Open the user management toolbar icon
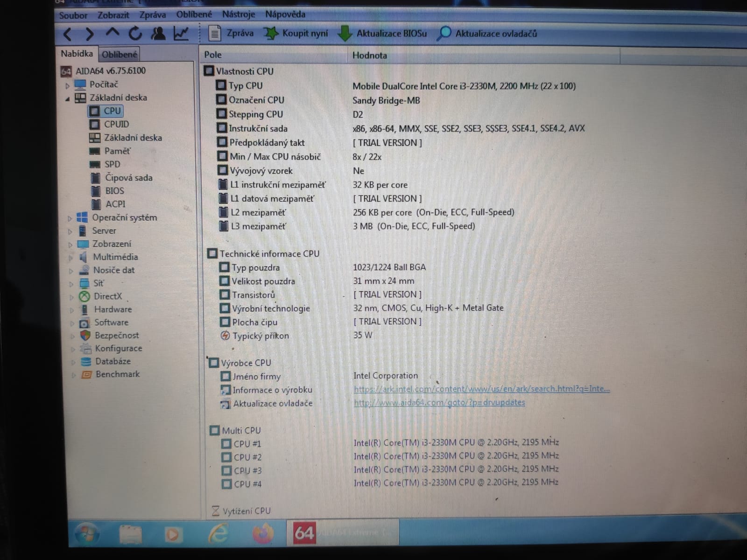 click(x=158, y=34)
